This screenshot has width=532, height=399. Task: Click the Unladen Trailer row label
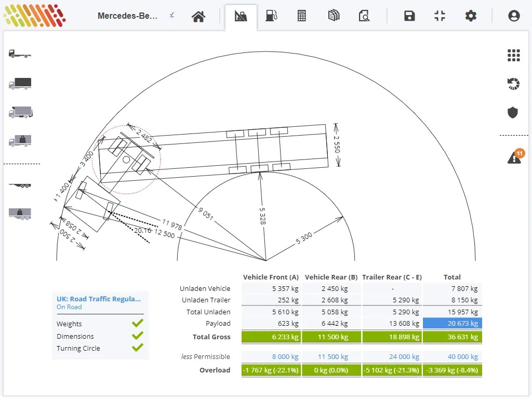(206, 300)
